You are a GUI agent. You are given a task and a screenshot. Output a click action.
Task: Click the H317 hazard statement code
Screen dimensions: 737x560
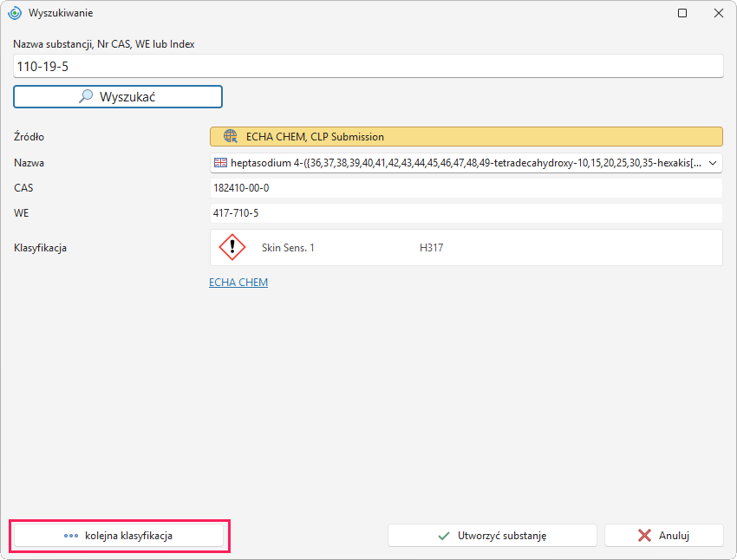[x=432, y=248]
